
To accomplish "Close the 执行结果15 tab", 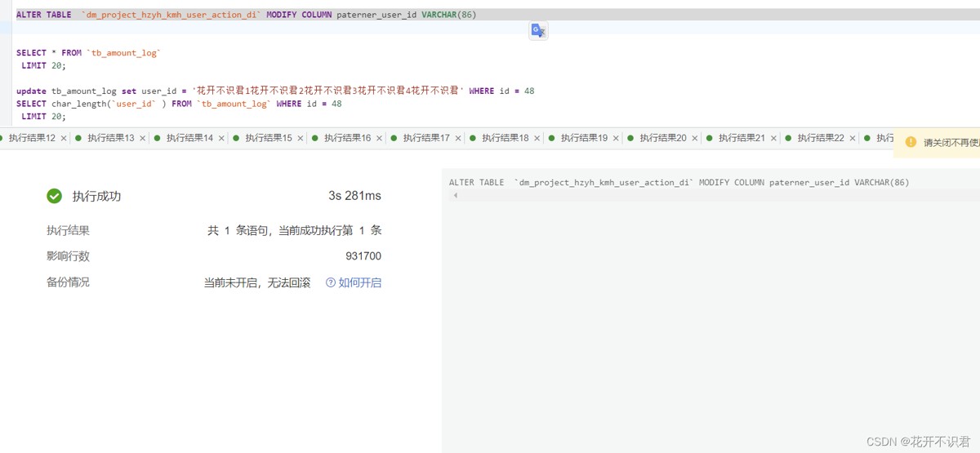I will coord(301,139).
